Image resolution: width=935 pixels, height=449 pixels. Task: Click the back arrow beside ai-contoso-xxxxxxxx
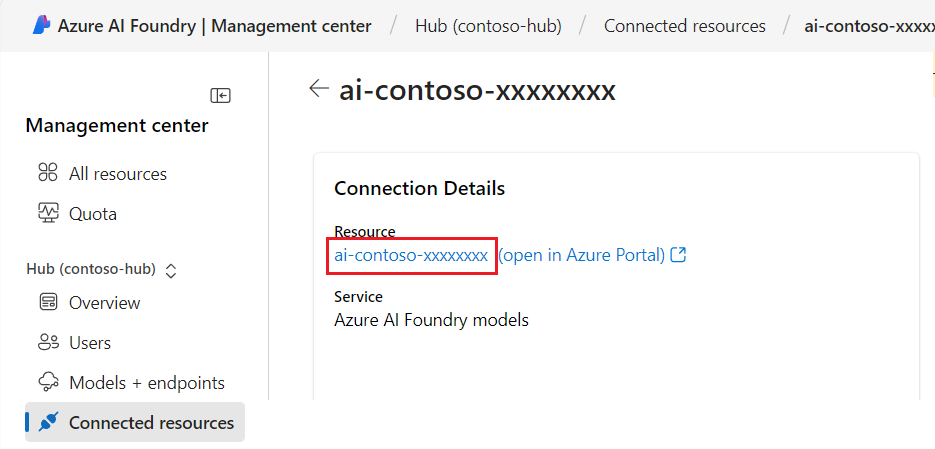(x=318, y=89)
